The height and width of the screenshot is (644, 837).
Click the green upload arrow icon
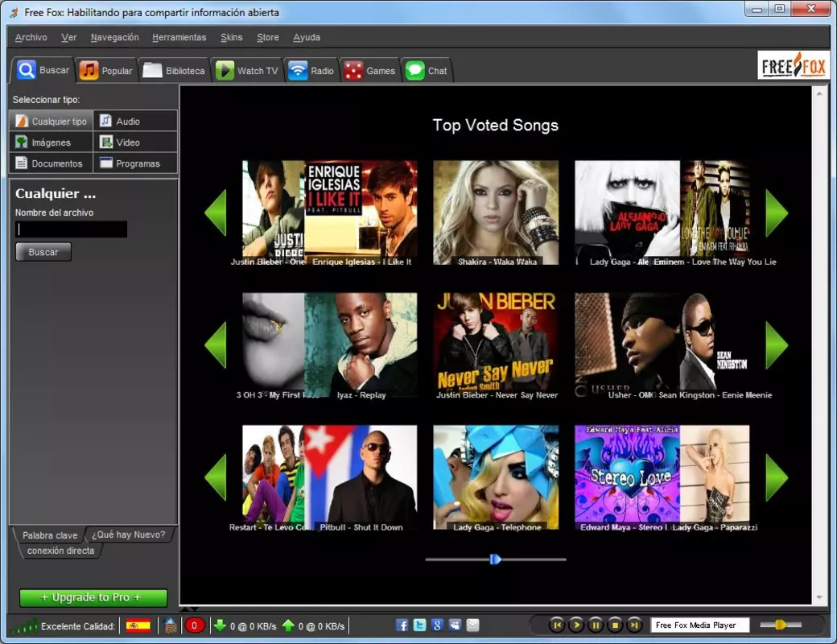(288, 625)
